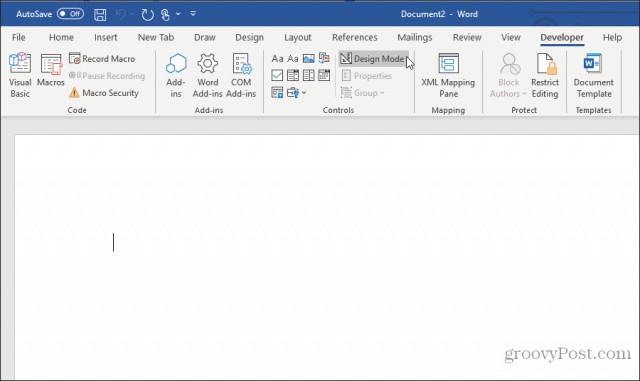640x381 pixels.
Task: Insert a Check Box Content Control
Action: 277,76
